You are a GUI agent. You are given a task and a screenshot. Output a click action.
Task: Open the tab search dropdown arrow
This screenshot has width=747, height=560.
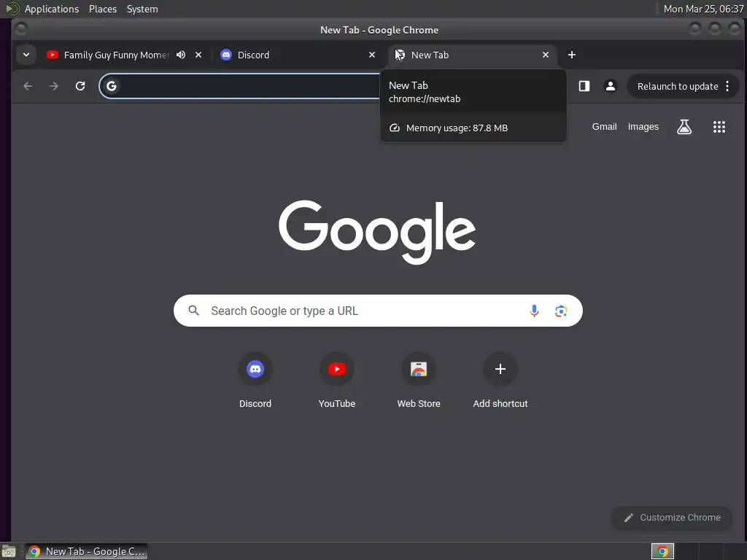pos(26,55)
